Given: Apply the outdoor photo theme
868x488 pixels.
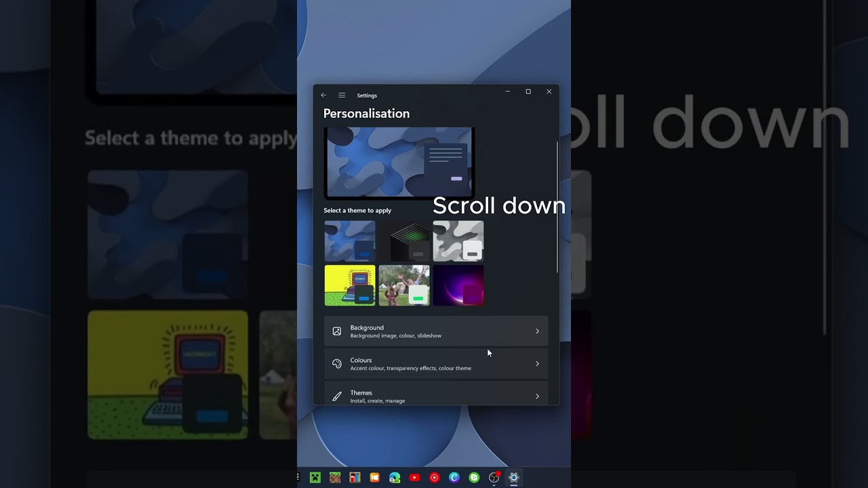Looking at the screenshot, I should coord(404,285).
